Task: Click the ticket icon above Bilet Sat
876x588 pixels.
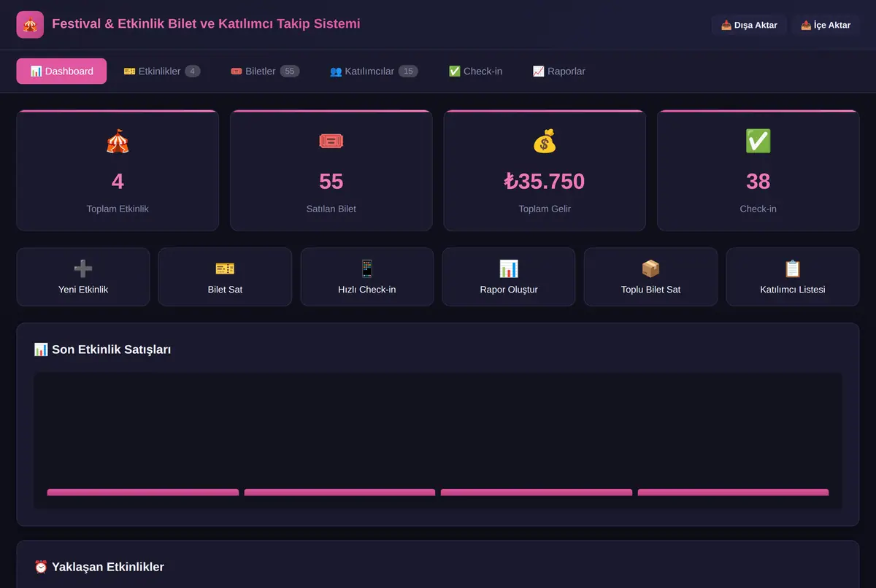Action: 225,268
